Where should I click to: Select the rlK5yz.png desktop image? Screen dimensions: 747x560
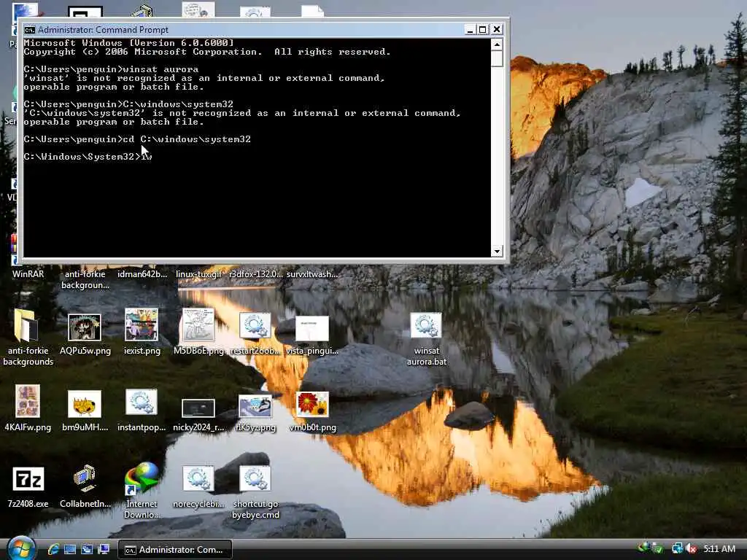[x=255, y=413]
